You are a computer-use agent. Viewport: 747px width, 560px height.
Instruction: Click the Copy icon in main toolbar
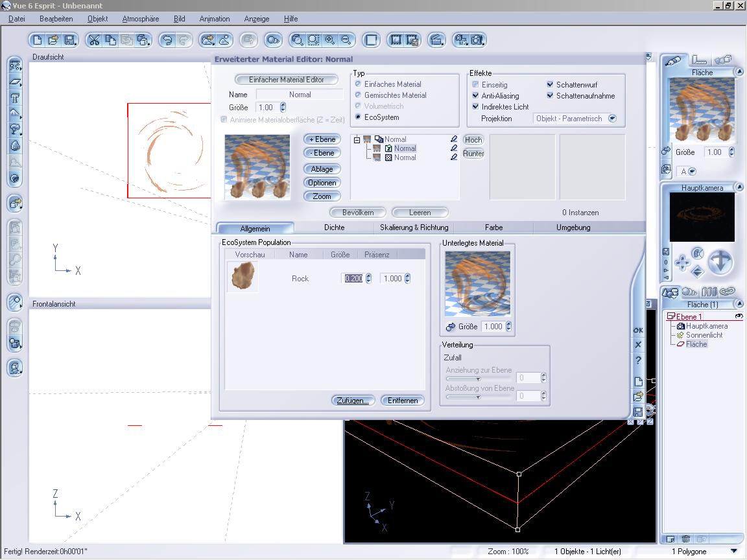[110, 40]
